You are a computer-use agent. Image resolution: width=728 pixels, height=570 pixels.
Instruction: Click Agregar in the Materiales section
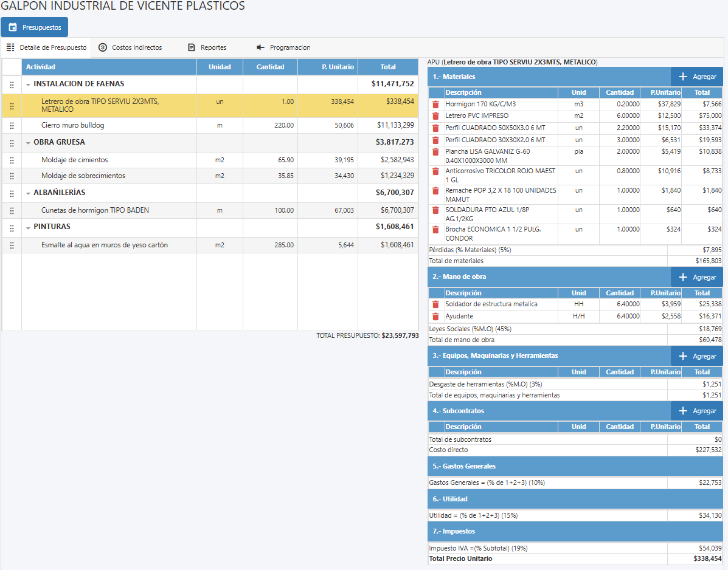point(697,77)
